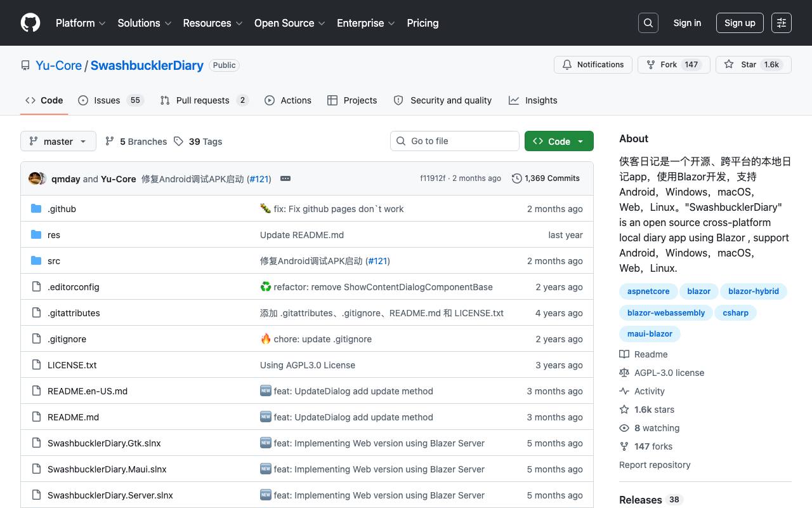The image size is (812, 508).
Task: Select the blazor-webassembly topic tag
Action: [x=666, y=312]
